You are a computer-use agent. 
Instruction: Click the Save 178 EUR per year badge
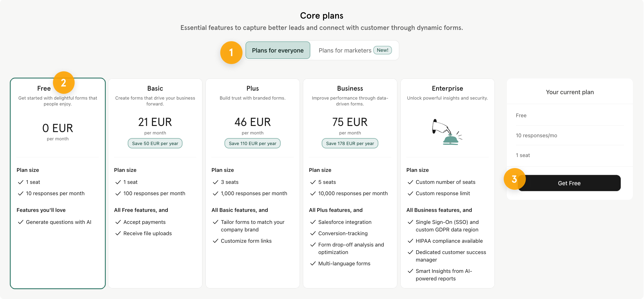click(x=350, y=143)
